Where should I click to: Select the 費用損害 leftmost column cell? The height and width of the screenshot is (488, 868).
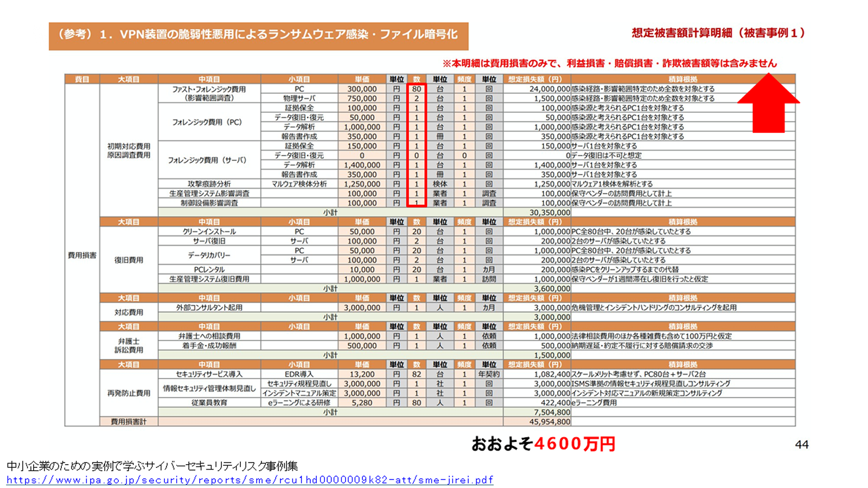point(82,255)
